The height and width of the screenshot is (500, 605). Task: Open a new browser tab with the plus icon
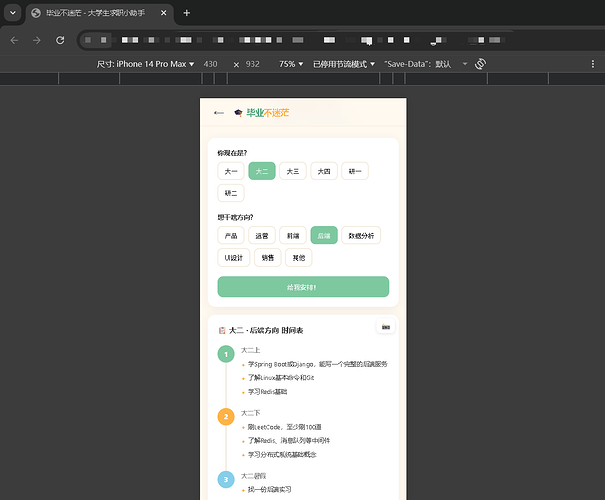click(186, 13)
